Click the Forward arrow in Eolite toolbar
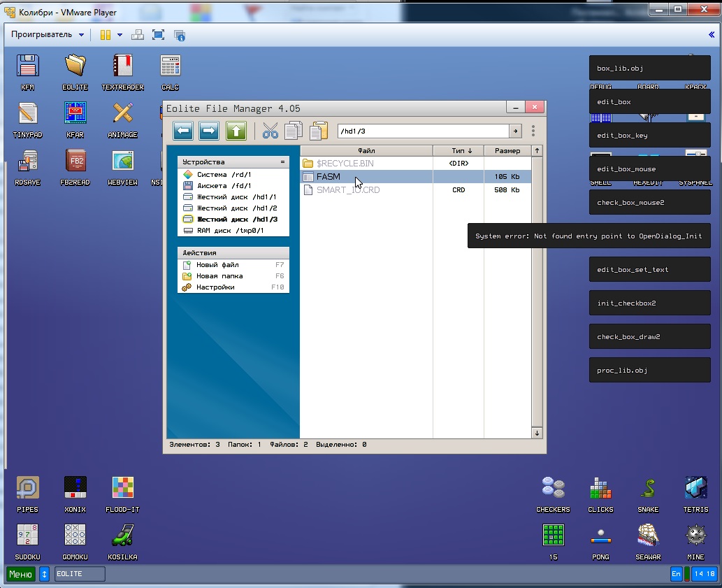Image resolution: width=722 pixels, height=588 pixels. [x=209, y=131]
